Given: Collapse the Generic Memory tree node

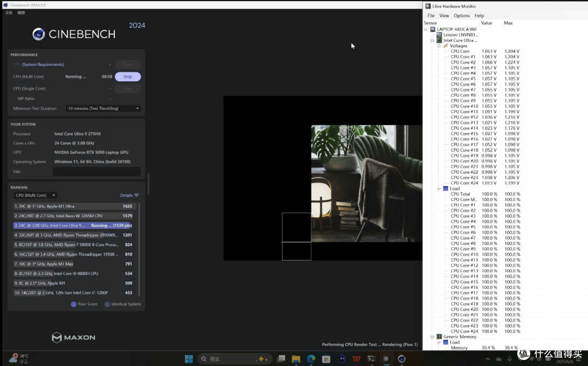Looking at the screenshot, I should click(x=432, y=337).
